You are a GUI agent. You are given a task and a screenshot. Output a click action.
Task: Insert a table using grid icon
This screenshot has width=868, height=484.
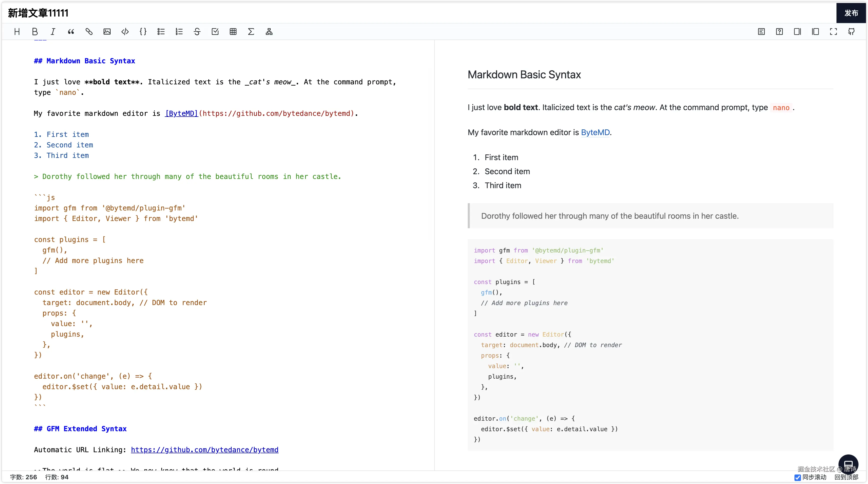coord(233,32)
